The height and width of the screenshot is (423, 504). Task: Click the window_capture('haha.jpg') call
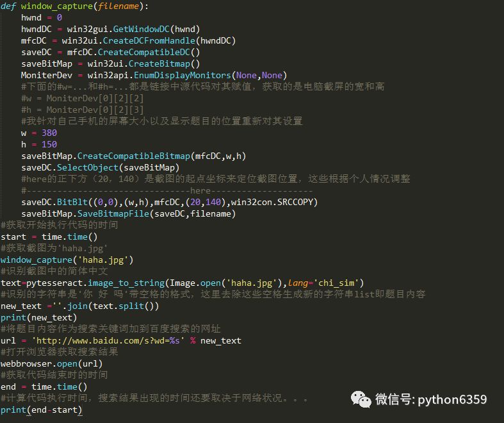coord(67,260)
